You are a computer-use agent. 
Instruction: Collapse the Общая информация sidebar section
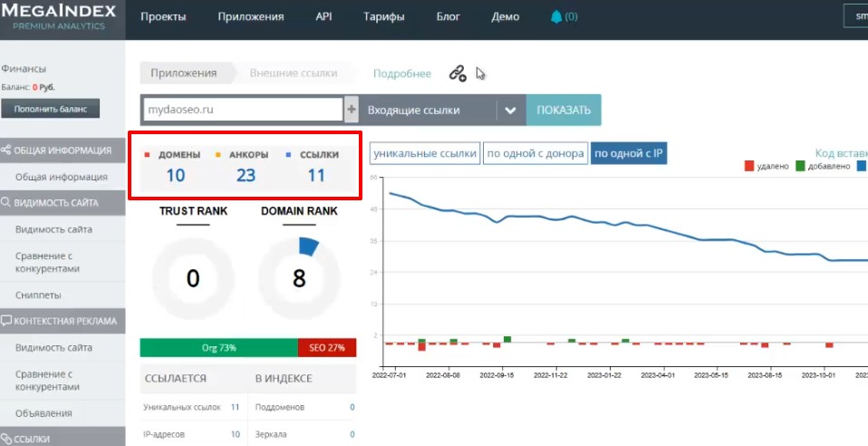click(x=63, y=150)
